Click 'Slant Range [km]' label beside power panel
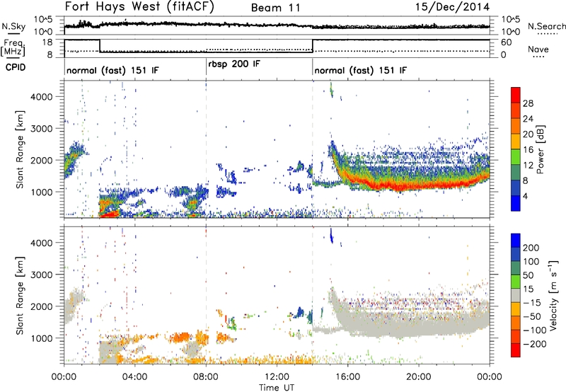The height and width of the screenshot is (392, 566). (x=20, y=149)
